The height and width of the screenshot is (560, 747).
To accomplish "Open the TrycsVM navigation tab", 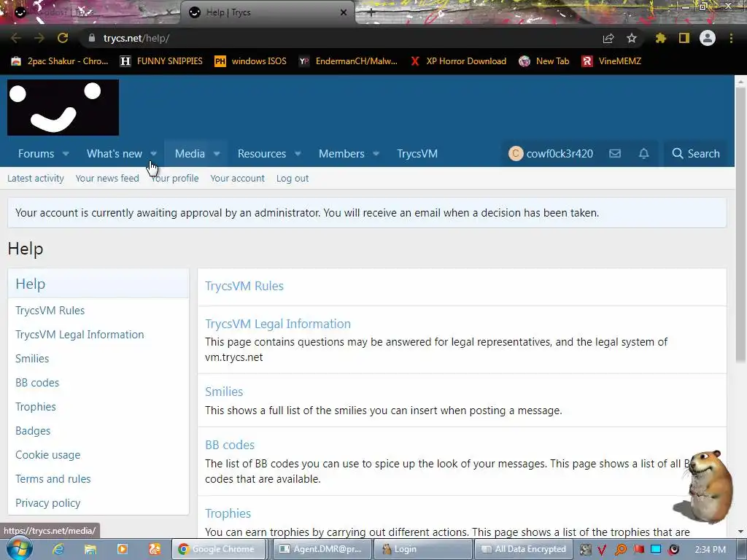I will 417,153.
